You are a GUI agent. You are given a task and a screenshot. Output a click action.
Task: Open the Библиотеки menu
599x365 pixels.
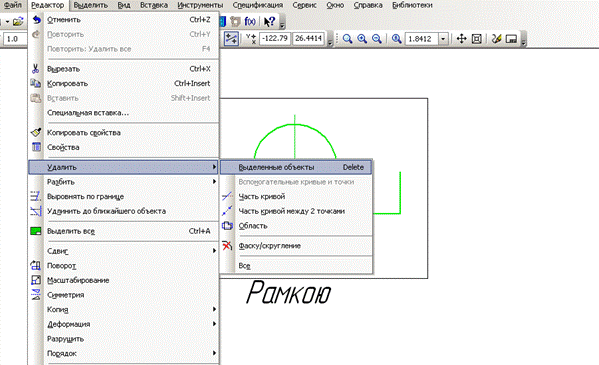point(412,5)
